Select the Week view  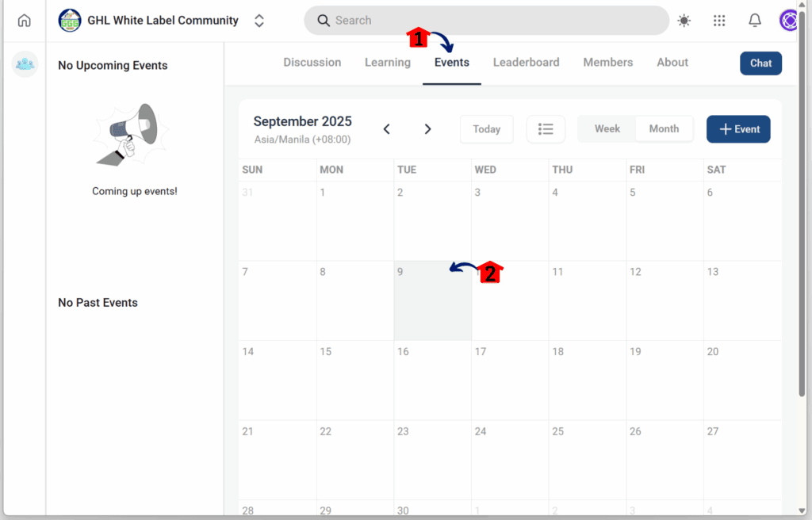click(x=607, y=129)
